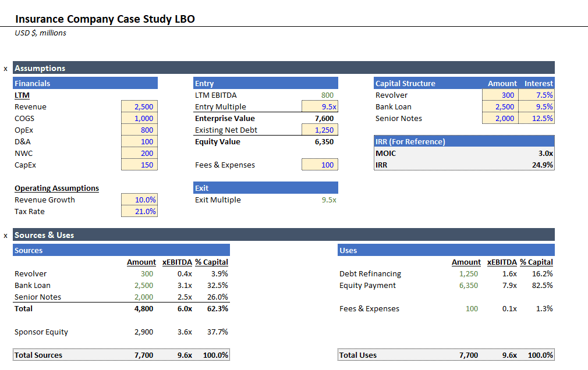Click the Revolver interest cell 7.5%

tap(536, 95)
